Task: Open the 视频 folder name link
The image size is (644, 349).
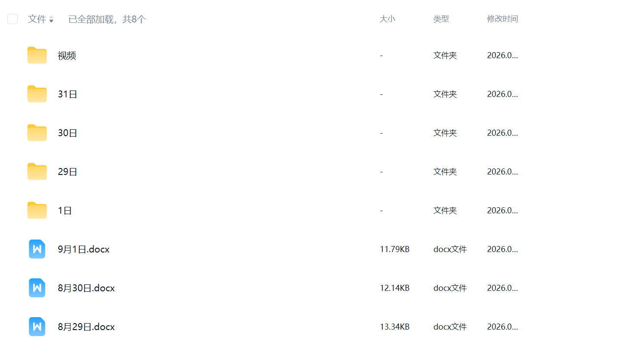Action: click(67, 56)
